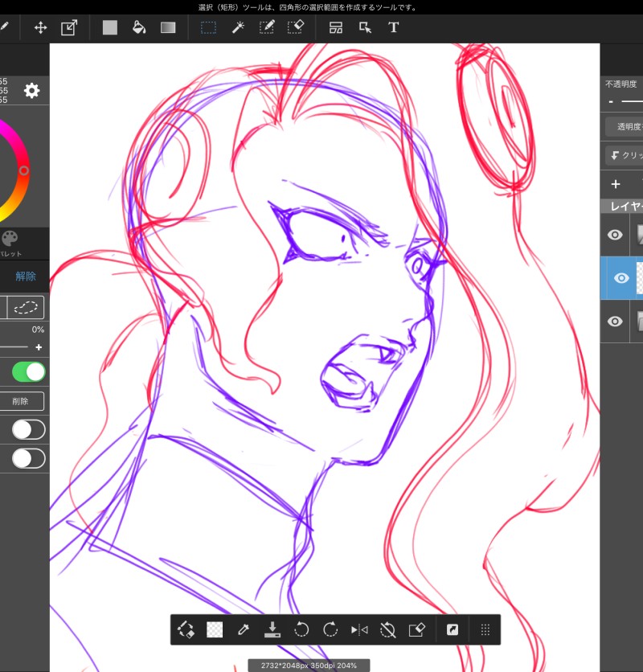643x672 pixels.
Task: Click the 0% value in the left panel
Action: coord(38,330)
